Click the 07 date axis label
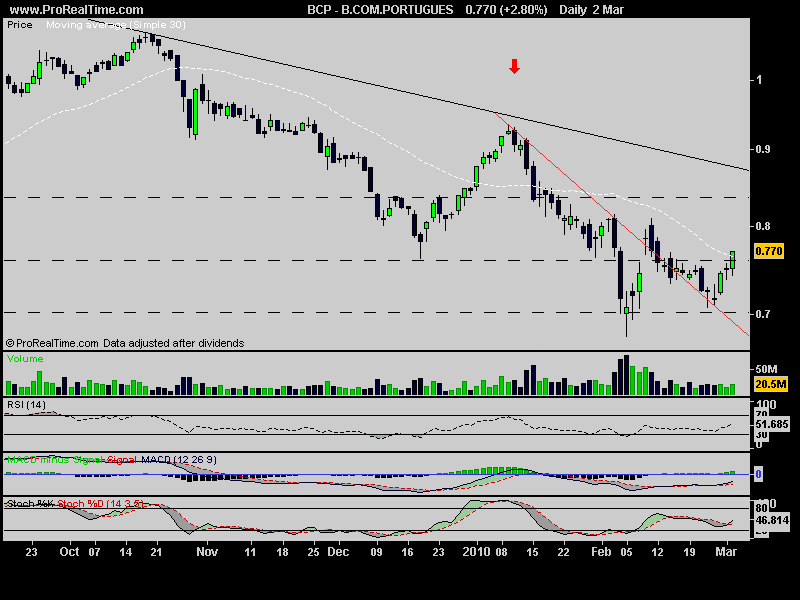Viewport: 800px width, 600px height. tap(94, 552)
